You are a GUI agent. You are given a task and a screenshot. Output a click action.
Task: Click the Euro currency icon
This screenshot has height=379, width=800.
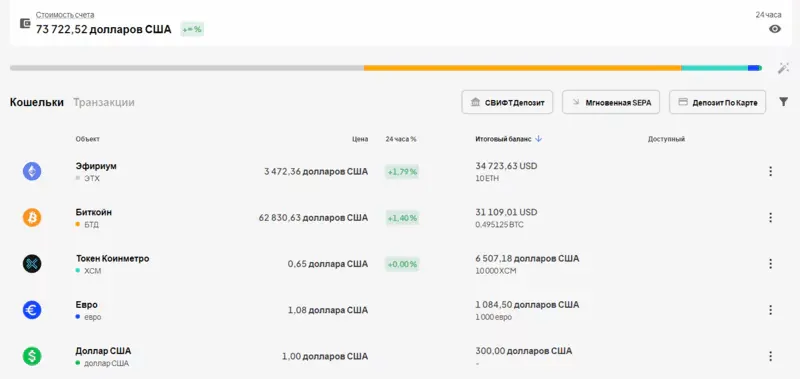[x=32, y=310]
